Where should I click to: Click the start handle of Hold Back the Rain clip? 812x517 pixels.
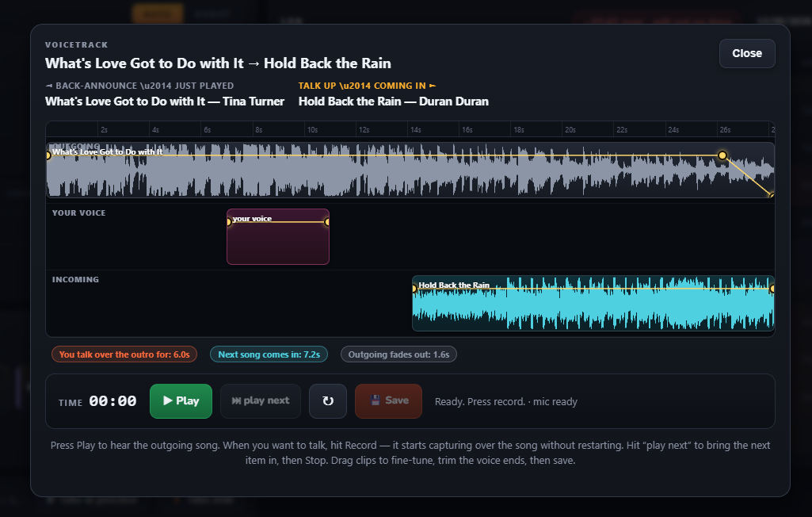(x=414, y=289)
